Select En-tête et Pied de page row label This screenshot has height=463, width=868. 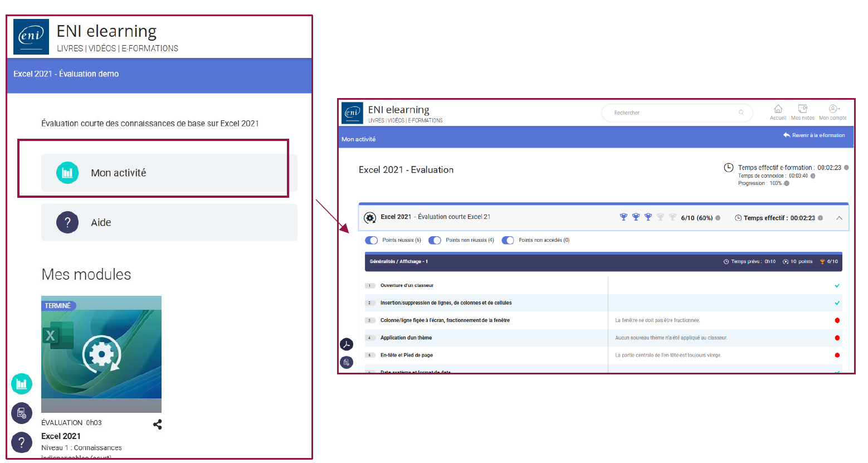[407, 355]
